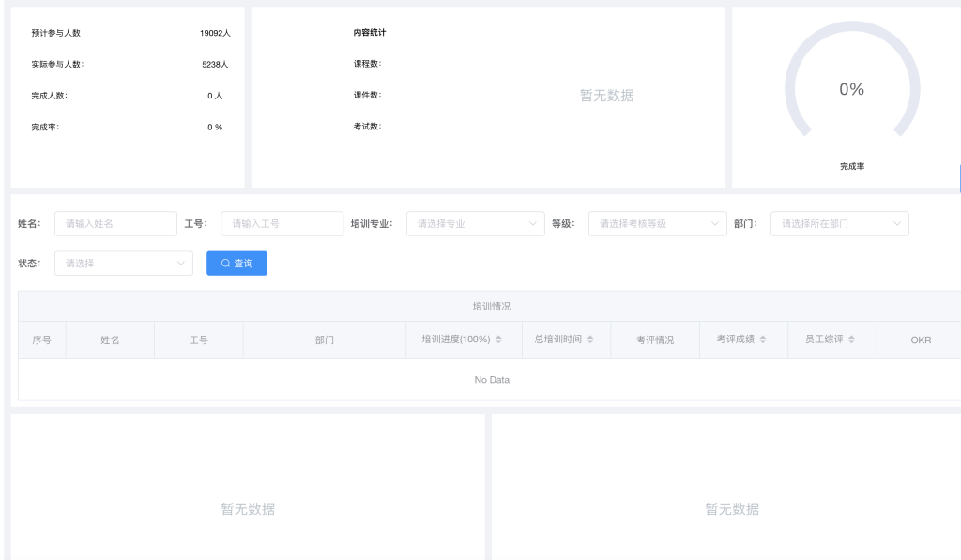
Task: Click the 预计参与人数 label
Action: 55,33
